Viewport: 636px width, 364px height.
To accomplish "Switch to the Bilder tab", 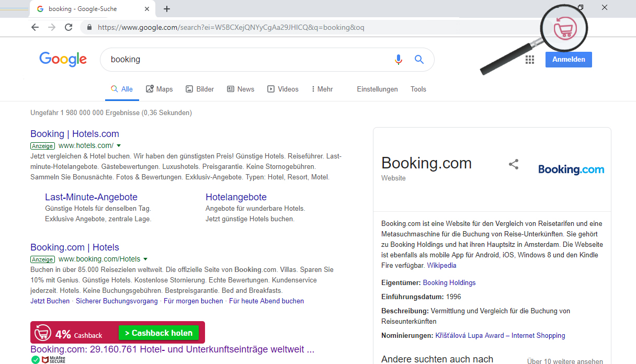I will tap(200, 89).
